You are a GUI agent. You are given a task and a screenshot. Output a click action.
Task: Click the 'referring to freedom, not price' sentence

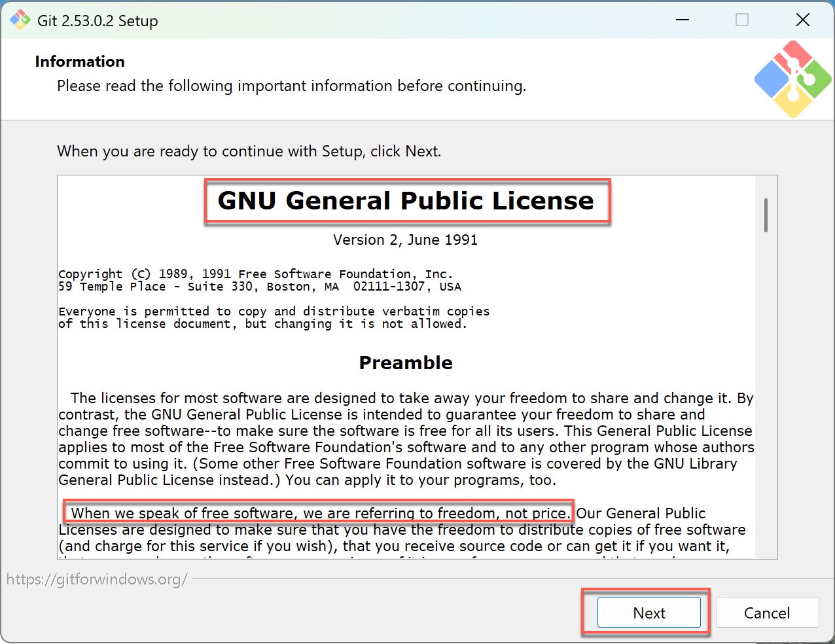click(319, 512)
